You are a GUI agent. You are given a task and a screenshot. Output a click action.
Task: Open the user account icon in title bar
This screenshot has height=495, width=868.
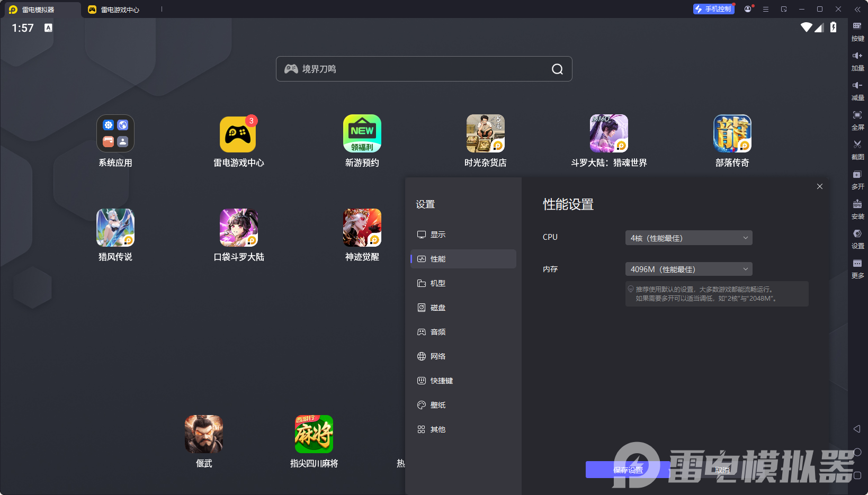click(748, 9)
